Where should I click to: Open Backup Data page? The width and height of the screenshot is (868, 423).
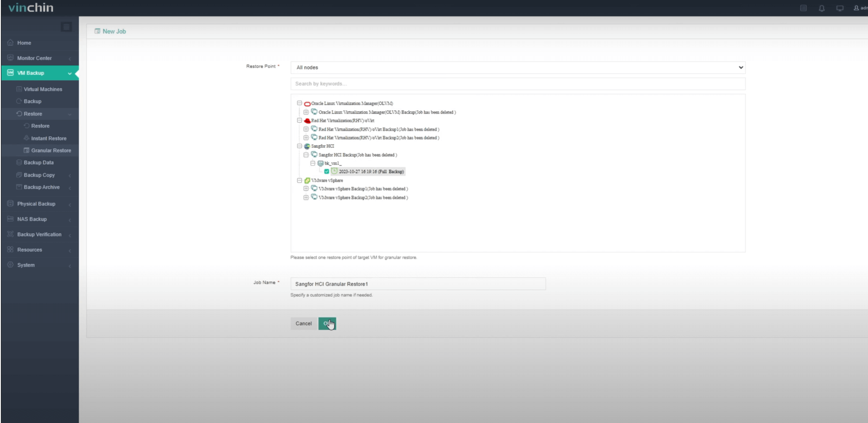pos(38,162)
